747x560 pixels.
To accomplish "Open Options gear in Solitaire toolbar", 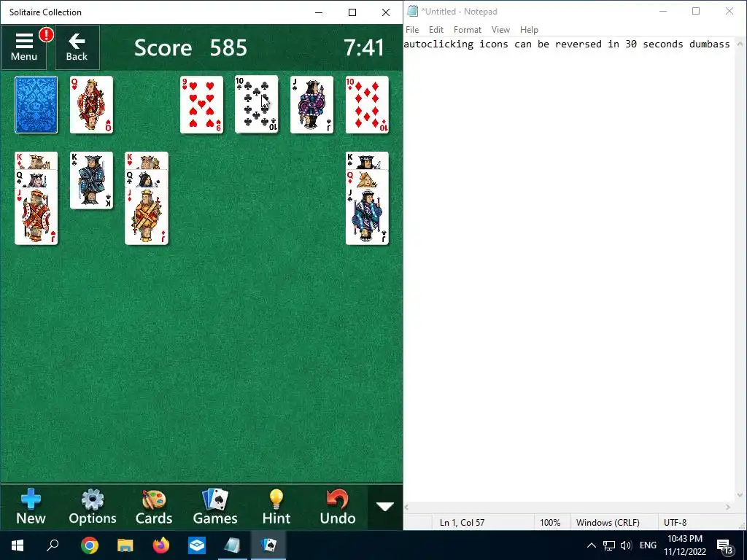I will coord(93,507).
